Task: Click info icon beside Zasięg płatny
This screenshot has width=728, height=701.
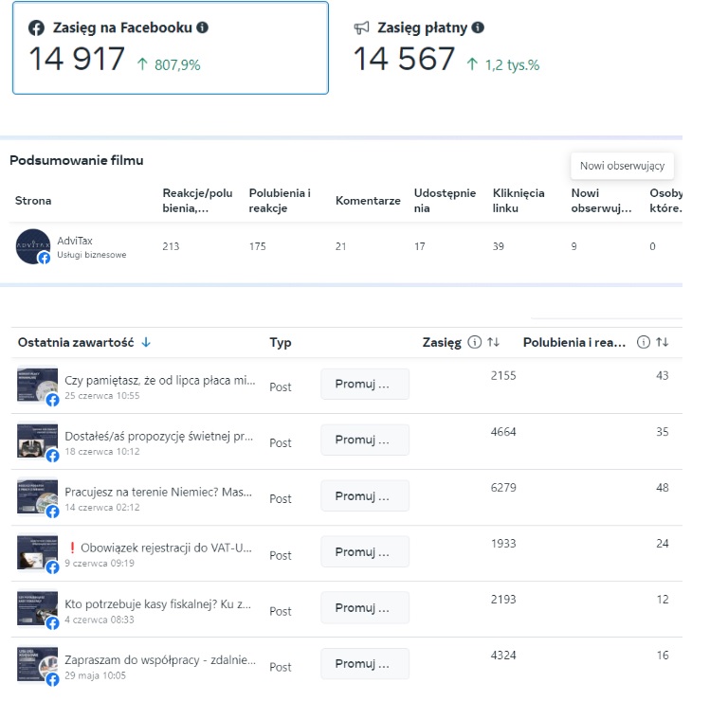Action: click(478, 27)
